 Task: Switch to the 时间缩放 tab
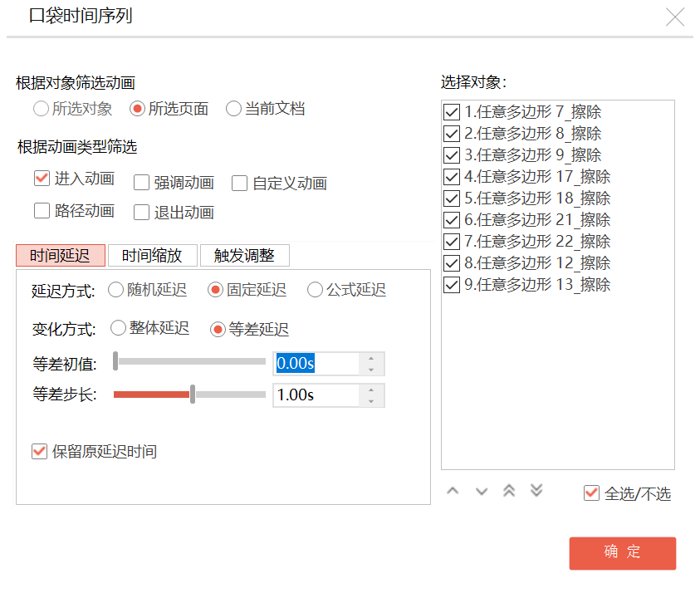tap(153, 256)
